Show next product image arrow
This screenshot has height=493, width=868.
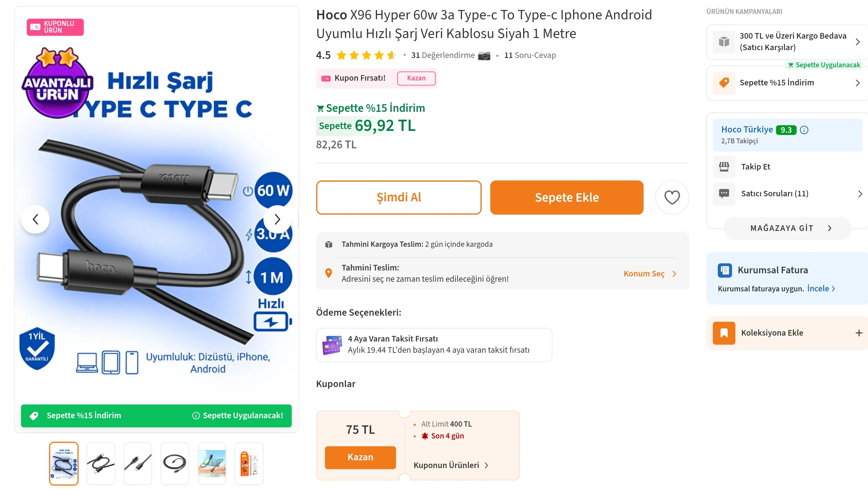tap(277, 219)
